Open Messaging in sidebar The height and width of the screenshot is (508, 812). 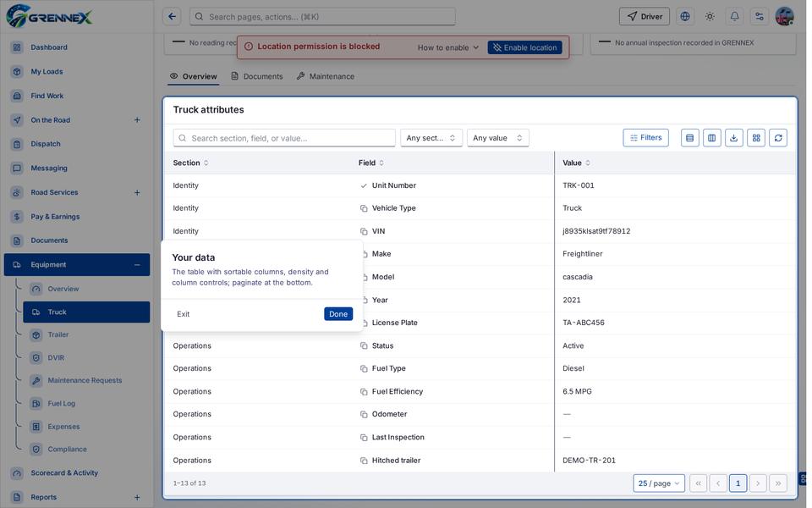coord(77,168)
